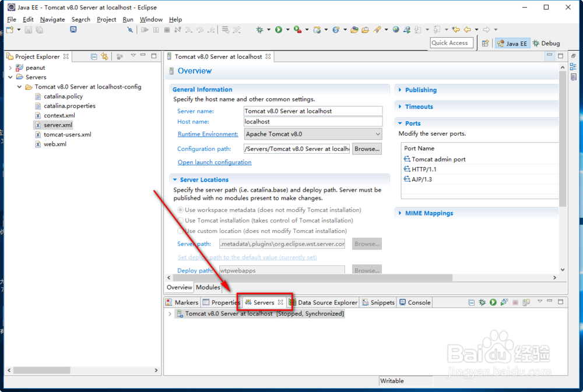Expand the Publishing section

point(400,90)
